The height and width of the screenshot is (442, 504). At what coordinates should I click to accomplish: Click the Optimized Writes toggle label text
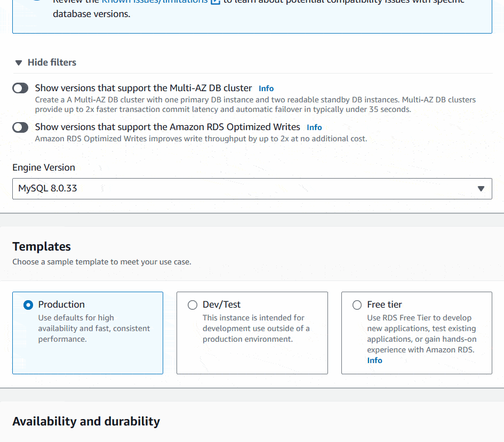[x=167, y=127]
